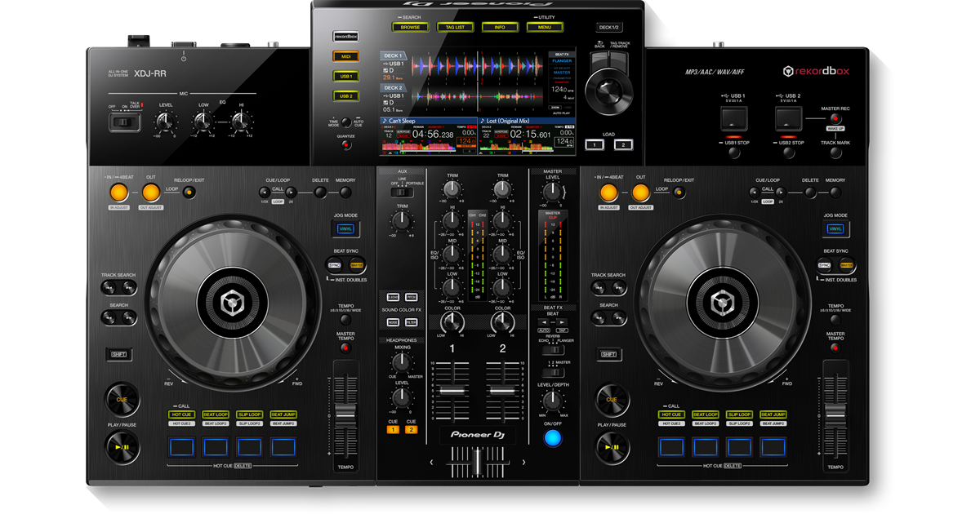Click the left deck cue DELETE button
The image size is (980, 514).
click(x=320, y=193)
